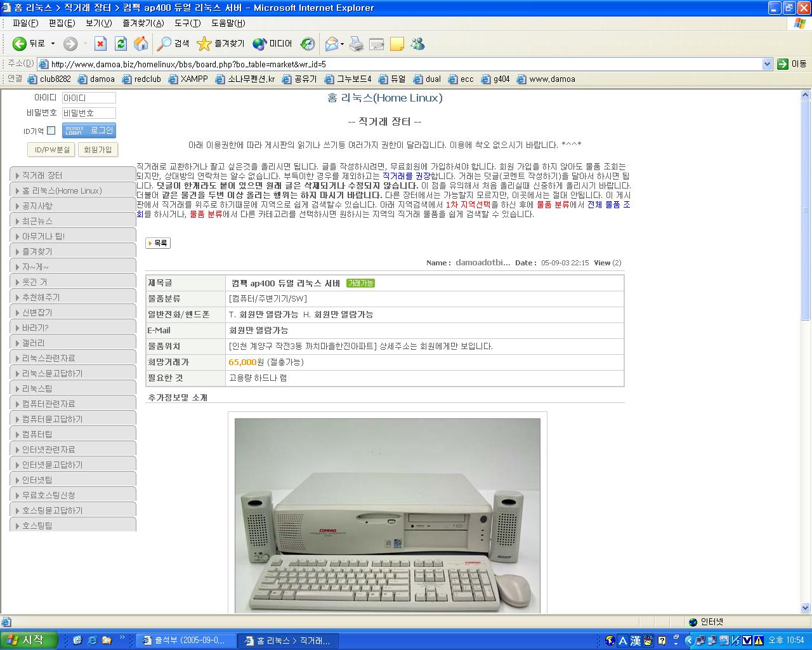Image resolution: width=812 pixels, height=650 pixels.
Task: Open 공지사항 in the sidebar menu
Action: pos(73,206)
